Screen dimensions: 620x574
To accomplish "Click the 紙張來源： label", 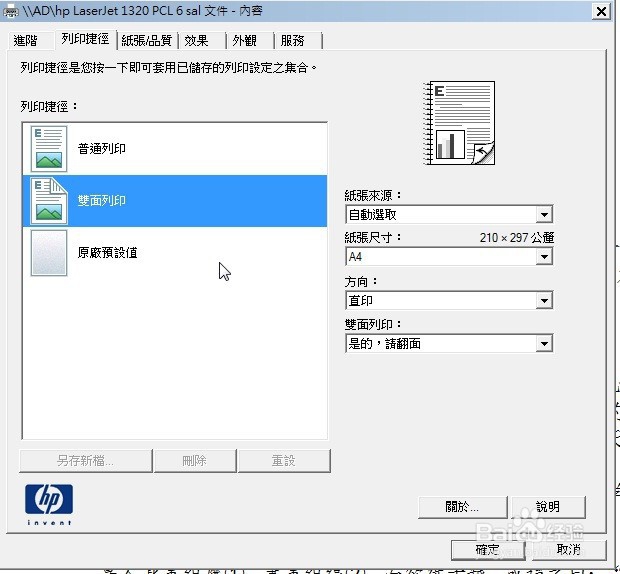I will [x=373, y=195].
